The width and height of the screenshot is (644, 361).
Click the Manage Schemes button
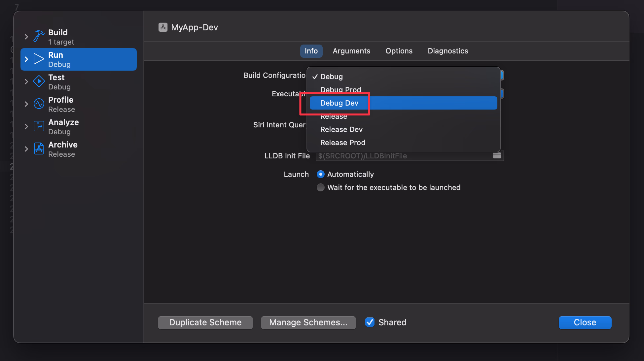308,322
